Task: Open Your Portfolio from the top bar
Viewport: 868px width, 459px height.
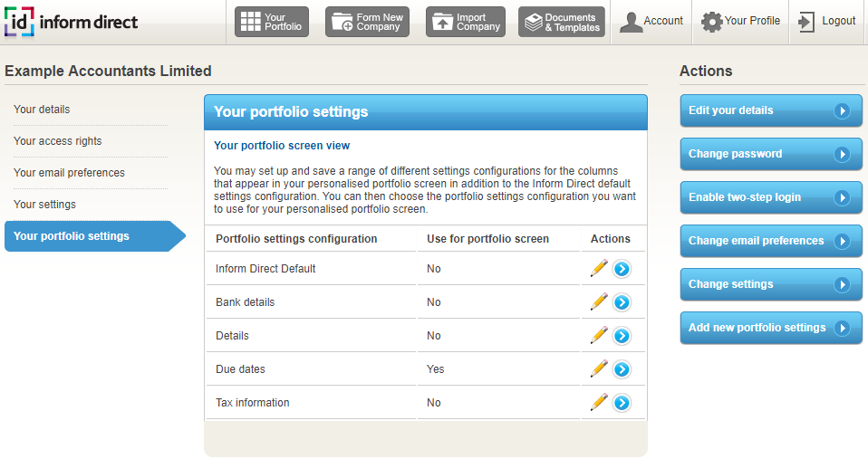Action: tap(272, 22)
